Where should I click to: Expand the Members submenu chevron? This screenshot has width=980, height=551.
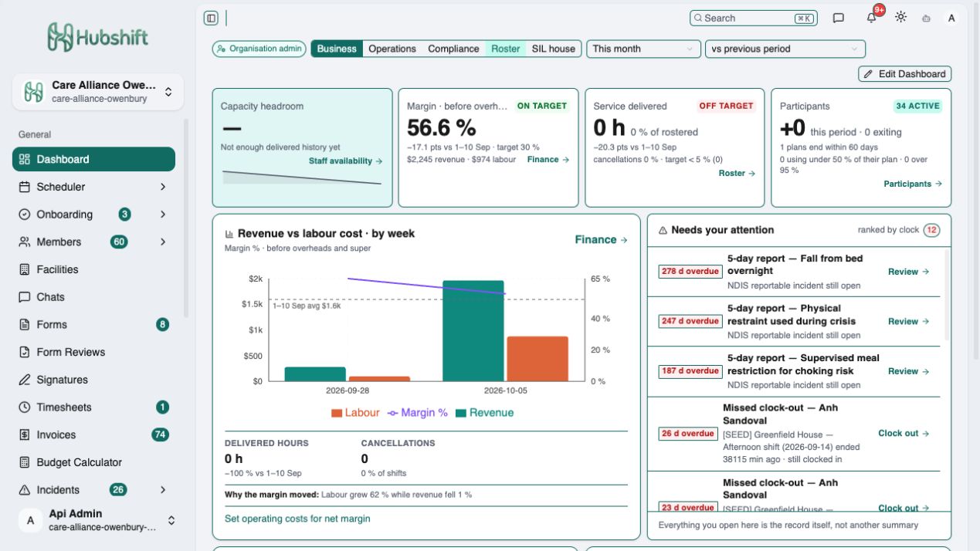pos(163,242)
